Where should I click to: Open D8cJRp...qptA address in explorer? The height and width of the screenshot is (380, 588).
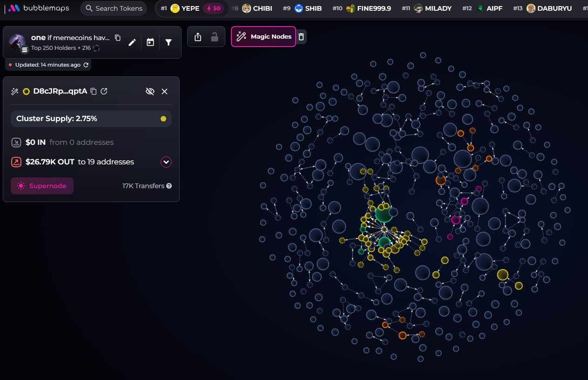104,91
